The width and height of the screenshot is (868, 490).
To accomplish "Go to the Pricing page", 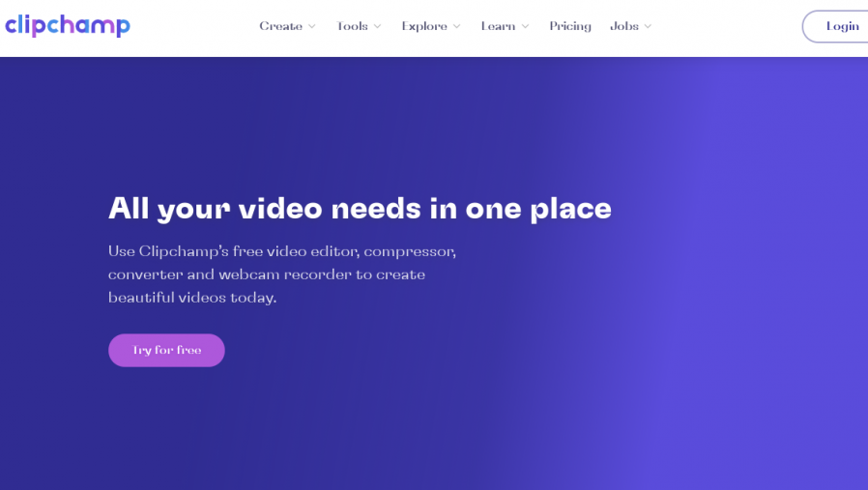I will (x=570, y=26).
